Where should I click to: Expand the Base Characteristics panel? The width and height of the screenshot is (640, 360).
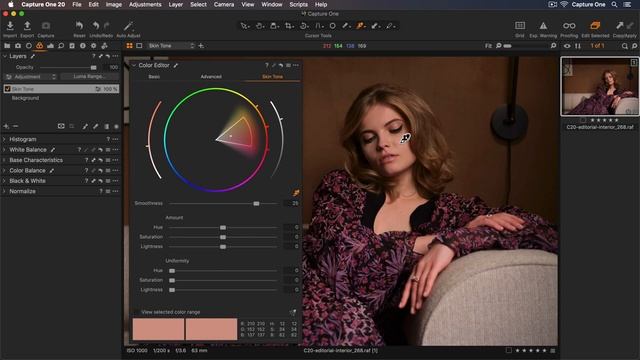[x=5, y=160]
